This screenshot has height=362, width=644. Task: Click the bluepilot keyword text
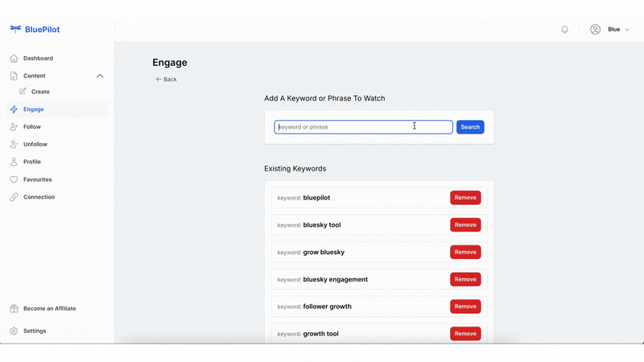(316, 197)
